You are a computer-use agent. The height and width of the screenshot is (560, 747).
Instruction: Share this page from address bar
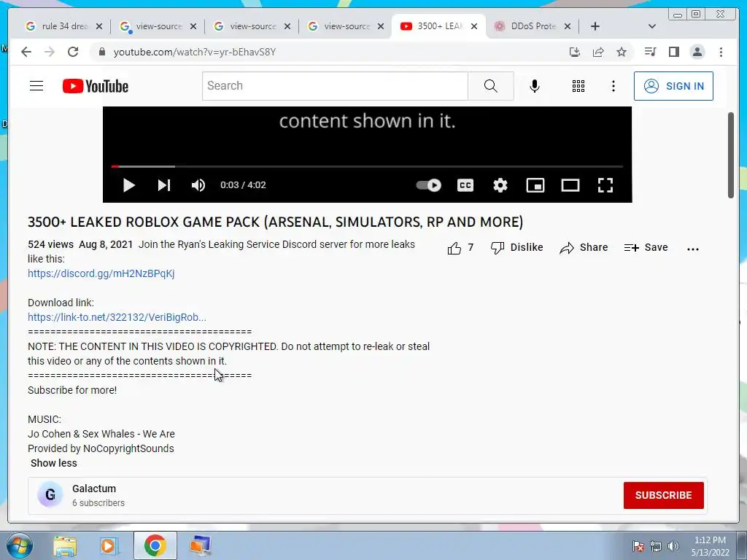pyautogui.click(x=598, y=52)
